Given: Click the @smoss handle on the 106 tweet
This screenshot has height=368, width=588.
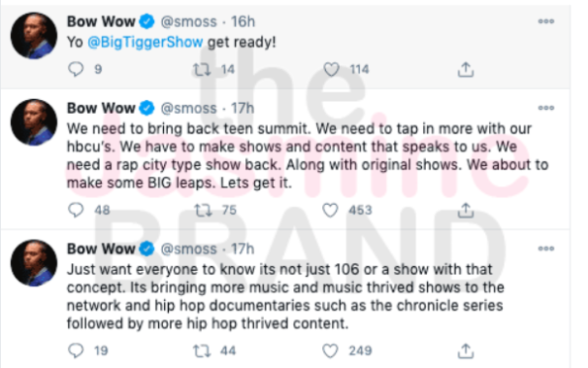Looking at the screenshot, I should click(x=189, y=248).
